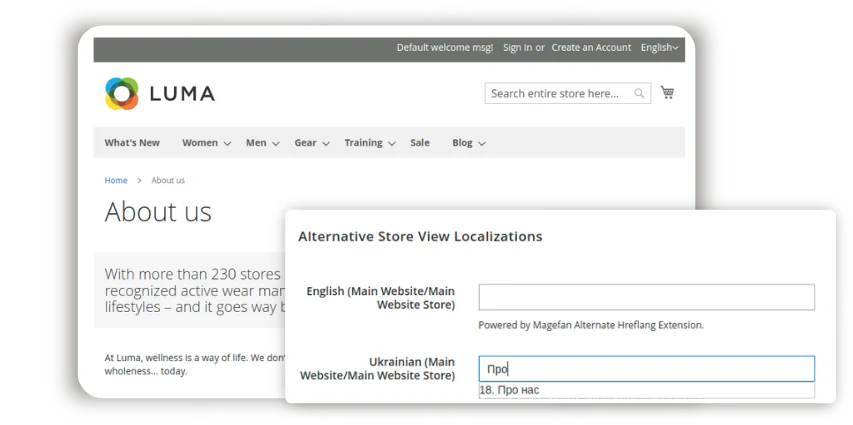Image resolution: width=853 pixels, height=425 pixels.
Task: Click the 'About us' breadcrumb text
Action: click(168, 180)
